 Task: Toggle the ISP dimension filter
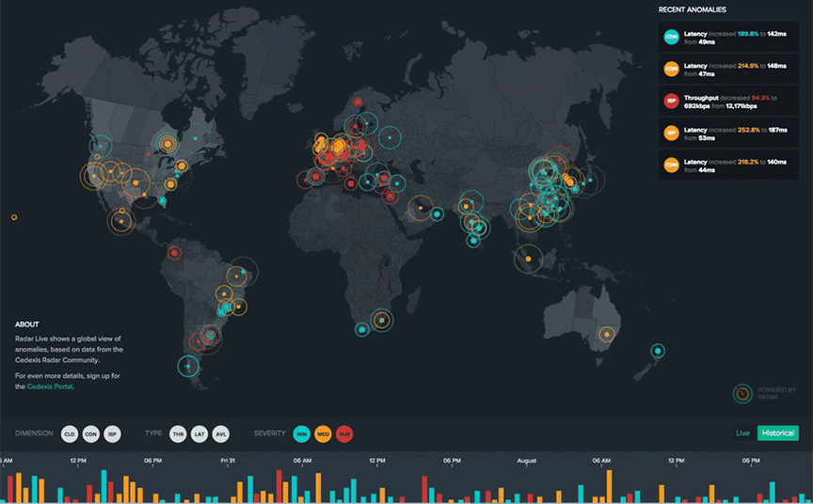(x=113, y=434)
